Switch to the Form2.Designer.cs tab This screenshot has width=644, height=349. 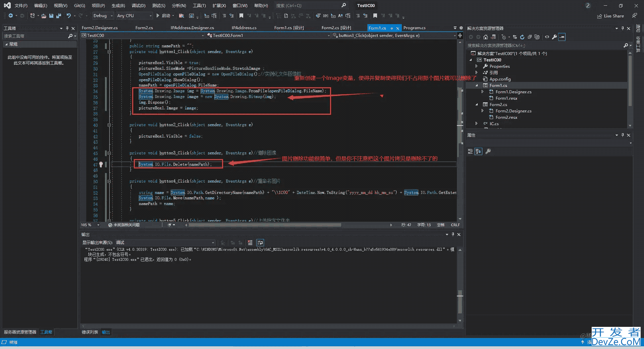tap(100, 28)
